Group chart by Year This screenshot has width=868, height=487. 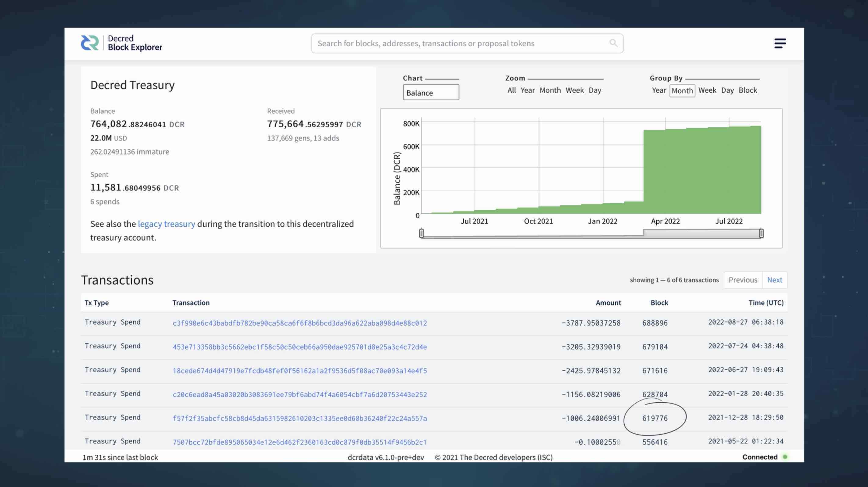click(659, 90)
